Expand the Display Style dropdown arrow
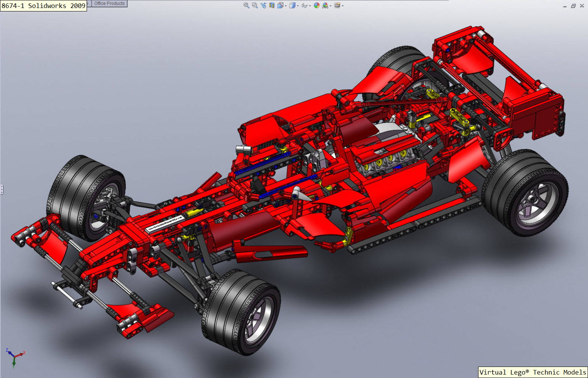This screenshot has height=378, width=588. click(x=298, y=6)
